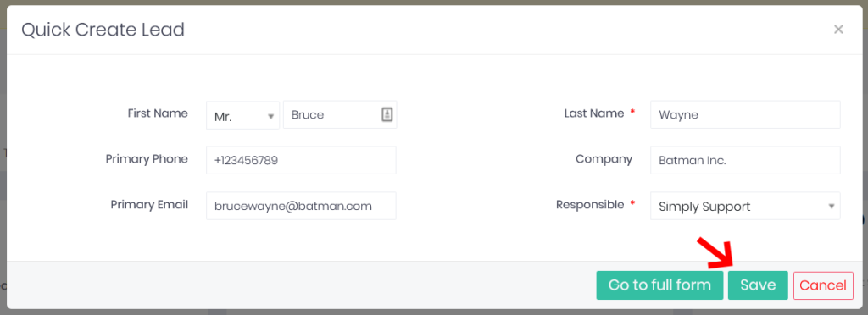Select the Company field with Batman Inc.

point(745,160)
